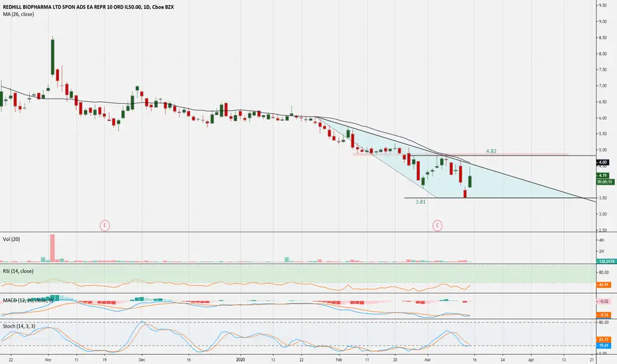617x364 pixels.
Task: Click the 80.00 label on the RSI scale
Action: tap(604, 272)
